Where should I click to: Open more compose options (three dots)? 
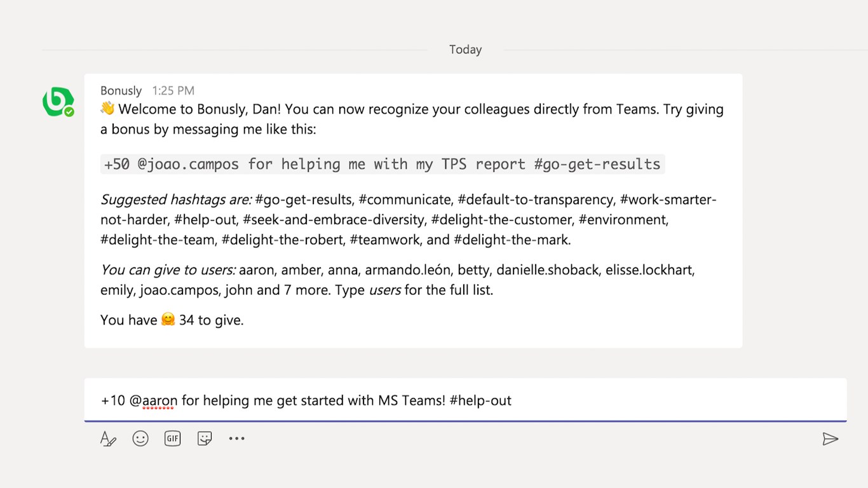pyautogui.click(x=237, y=438)
